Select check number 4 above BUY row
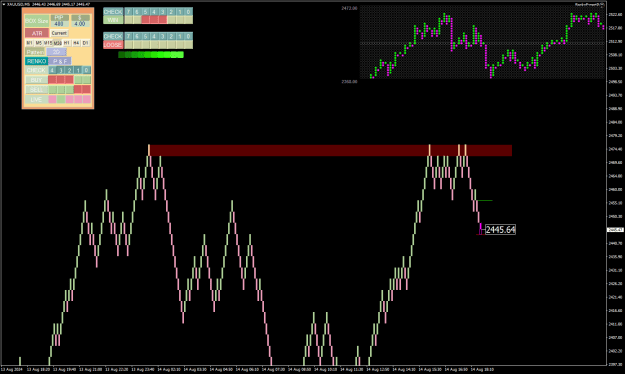This screenshot has width=625, height=374. [x=52, y=70]
